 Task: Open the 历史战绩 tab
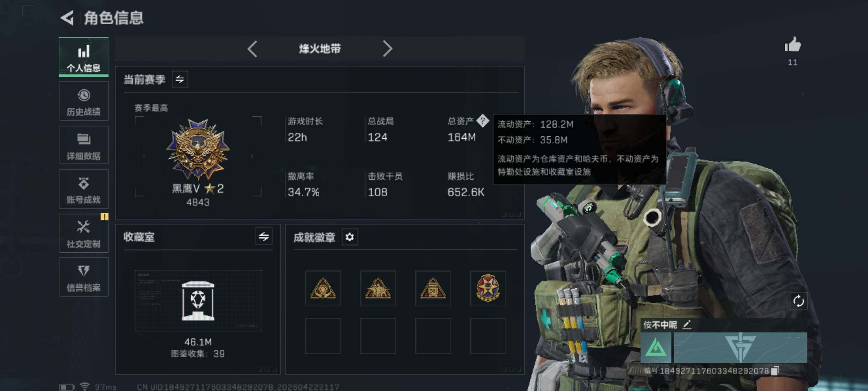pyautogui.click(x=84, y=101)
